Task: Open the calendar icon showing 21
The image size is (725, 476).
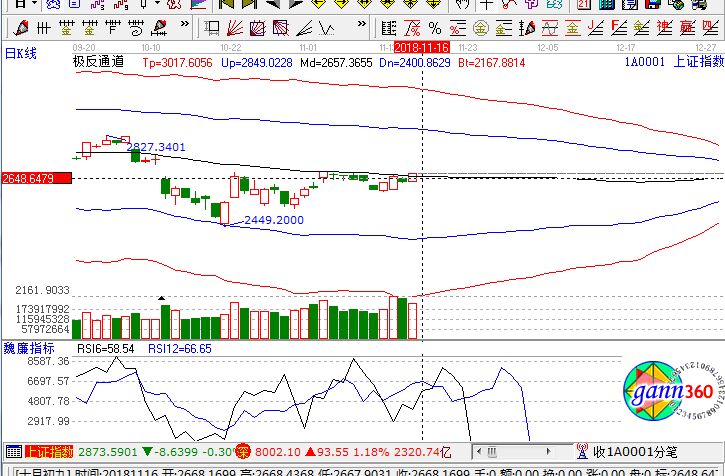Action: 582,5
